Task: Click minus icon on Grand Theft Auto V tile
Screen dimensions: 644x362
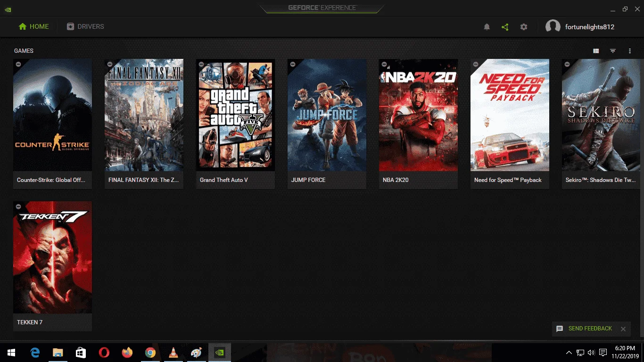Action: point(201,64)
